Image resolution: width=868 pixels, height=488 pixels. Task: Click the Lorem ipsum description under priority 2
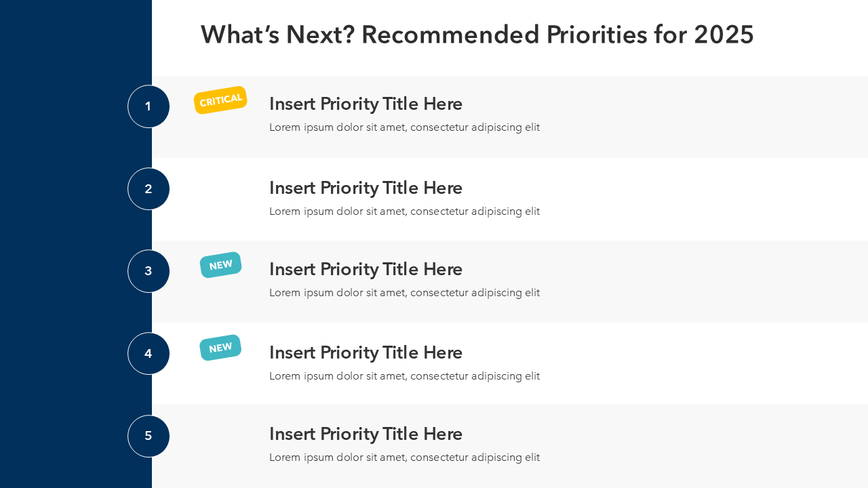coord(404,211)
